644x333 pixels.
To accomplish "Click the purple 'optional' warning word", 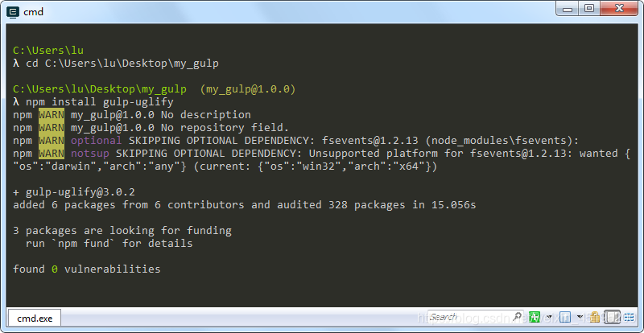I will click(x=96, y=141).
